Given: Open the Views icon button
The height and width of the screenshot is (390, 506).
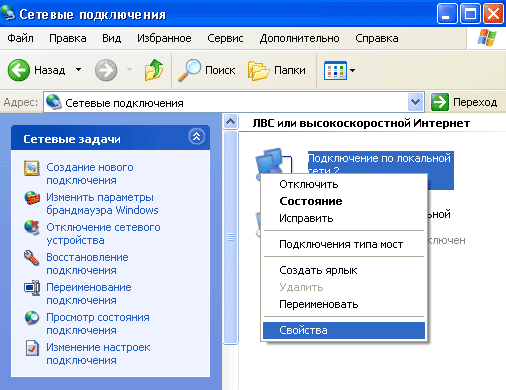Looking at the screenshot, I should coord(335,70).
